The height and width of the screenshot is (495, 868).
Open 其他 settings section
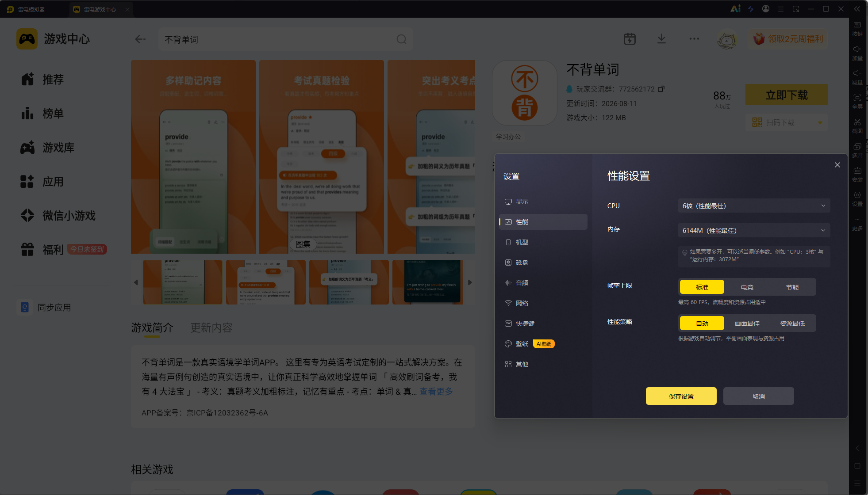pyautogui.click(x=543, y=364)
